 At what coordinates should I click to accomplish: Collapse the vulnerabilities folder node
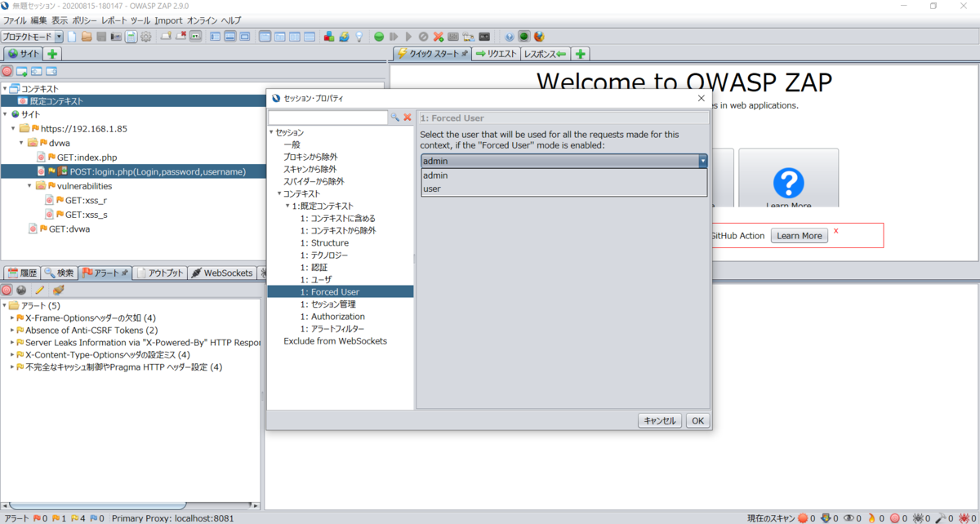point(30,186)
